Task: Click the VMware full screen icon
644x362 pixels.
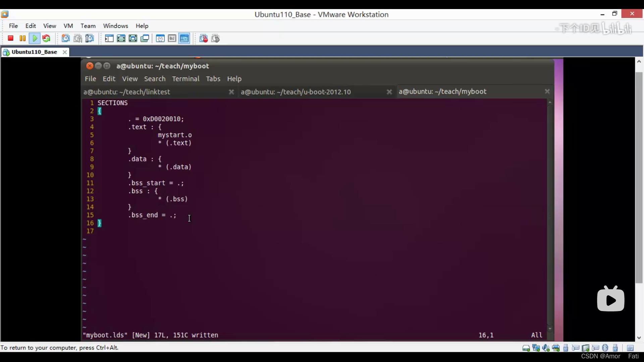Action: [x=121, y=39]
